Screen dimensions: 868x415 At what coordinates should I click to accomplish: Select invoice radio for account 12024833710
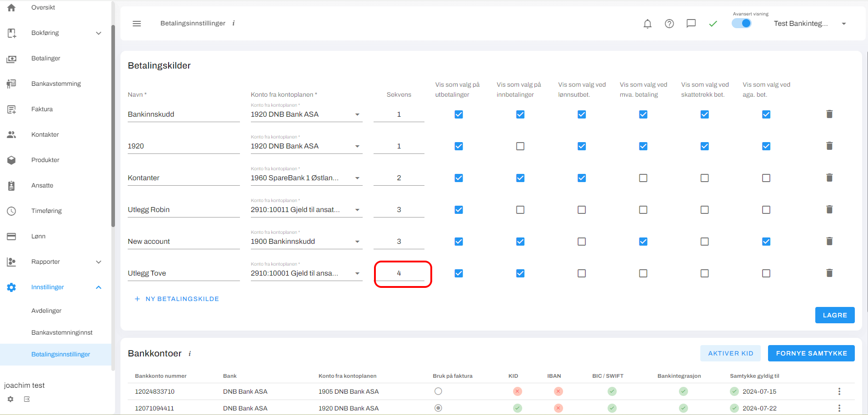pos(438,391)
